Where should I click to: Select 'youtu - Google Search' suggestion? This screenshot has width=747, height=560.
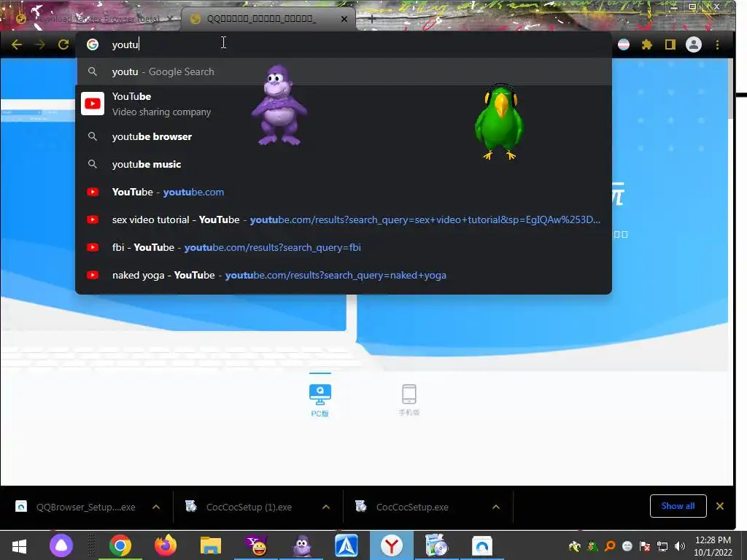pyautogui.click(x=343, y=72)
